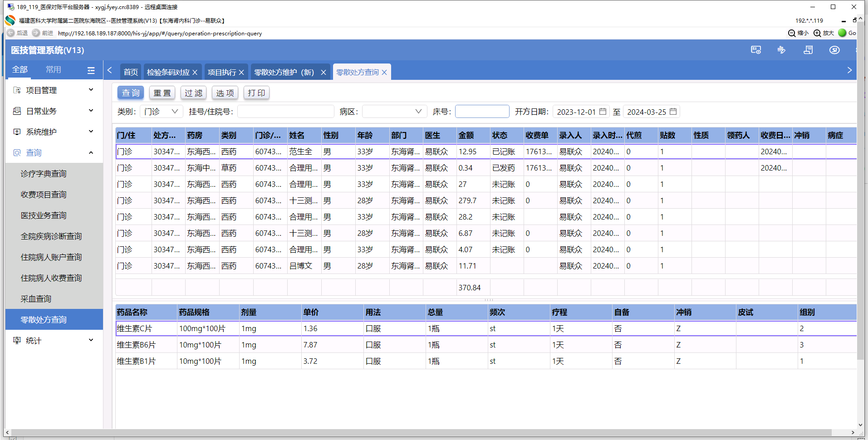Switch to the 零散处方维护 (新) tab
868x440 pixels.
point(284,73)
